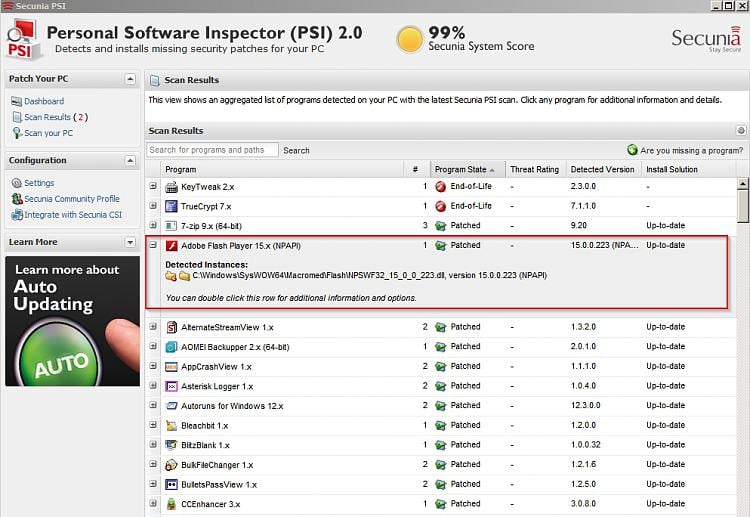Expand the AlternateStreamView 1.x row
The width and height of the screenshot is (750, 517).
coord(153,327)
